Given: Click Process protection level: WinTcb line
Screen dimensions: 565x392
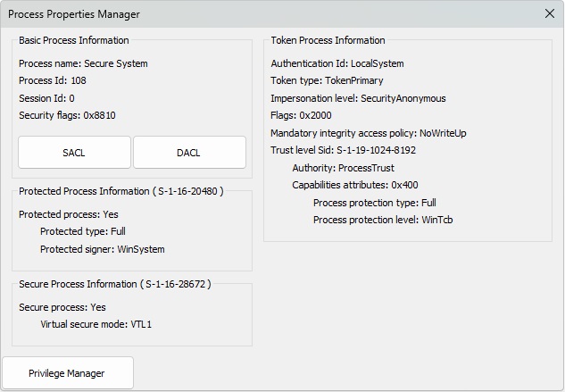Looking at the screenshot, I should pos(379,220).
